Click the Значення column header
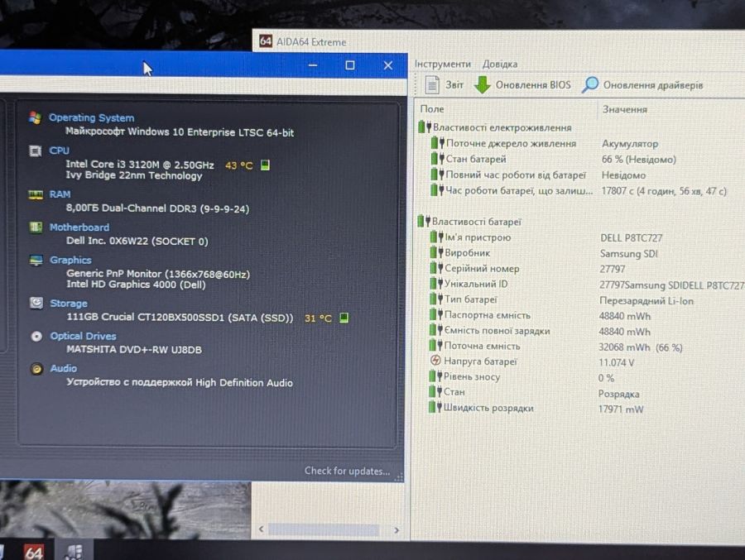Viewport: 745px width, 560px height. [x=625, y=110]
